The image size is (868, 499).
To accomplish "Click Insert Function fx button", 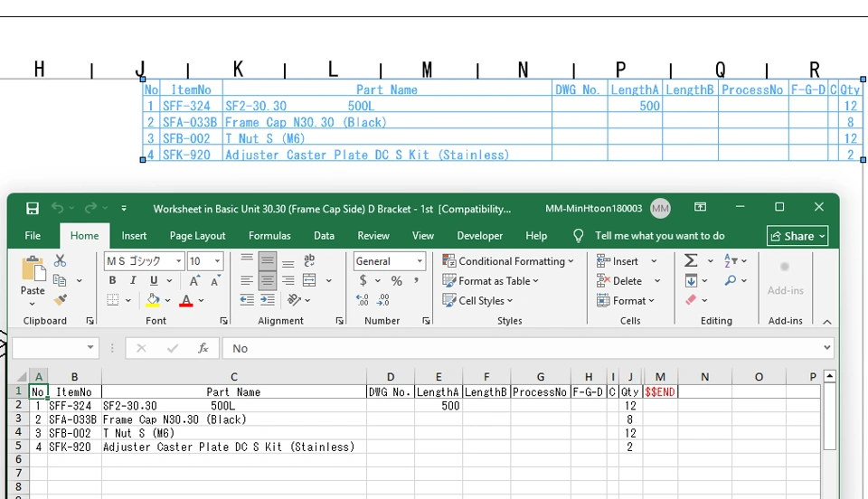I will [x=203, y=348].
